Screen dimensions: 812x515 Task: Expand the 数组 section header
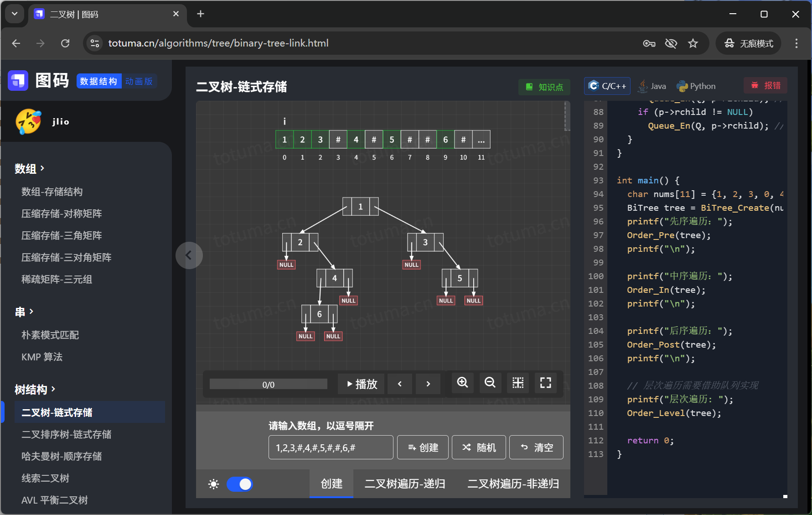[30, 169]
